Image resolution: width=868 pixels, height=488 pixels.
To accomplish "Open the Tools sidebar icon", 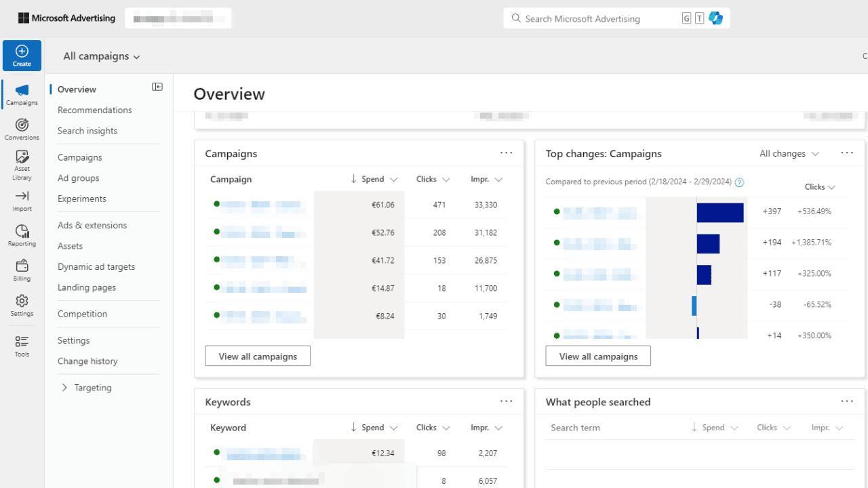I will pos(22,346).
